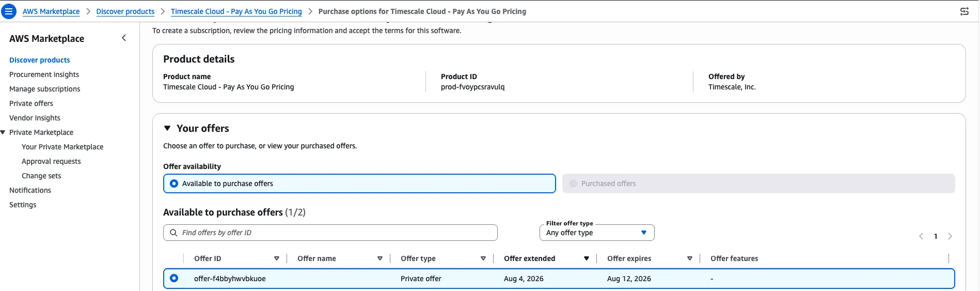Click the product ID prod-fvoypcsravulq
This screenshot has width=980, height=291.
[x=473, y=87]
